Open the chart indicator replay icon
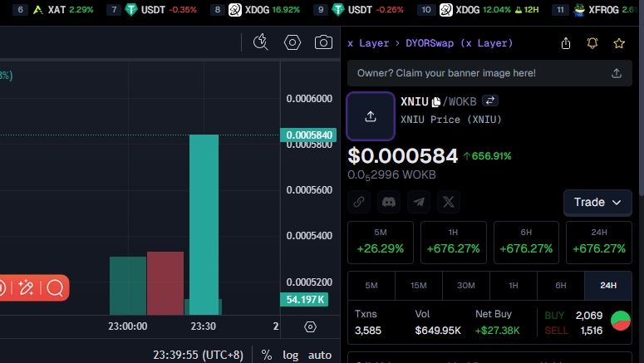This screenshot has width=644, height=363. 260,42
